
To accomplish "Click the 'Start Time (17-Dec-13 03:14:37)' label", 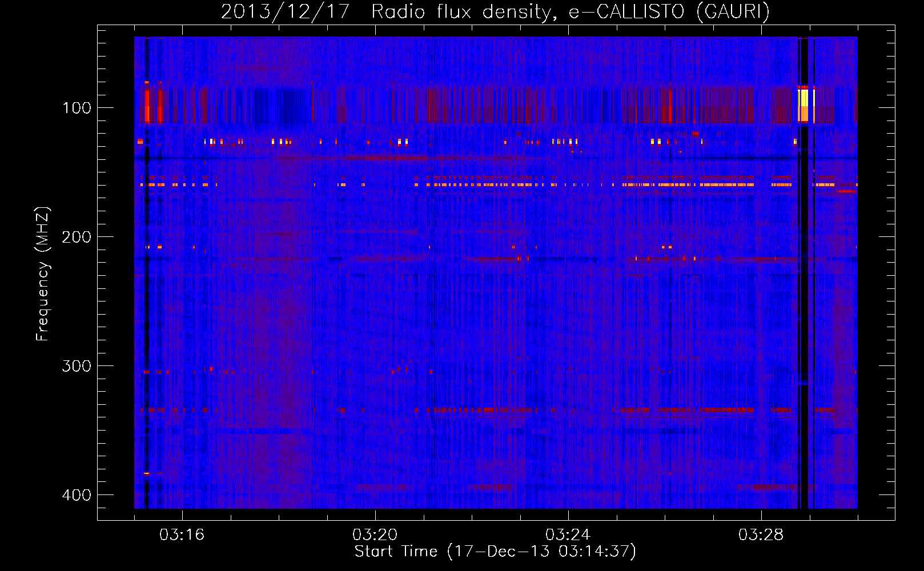I will 495,552.
